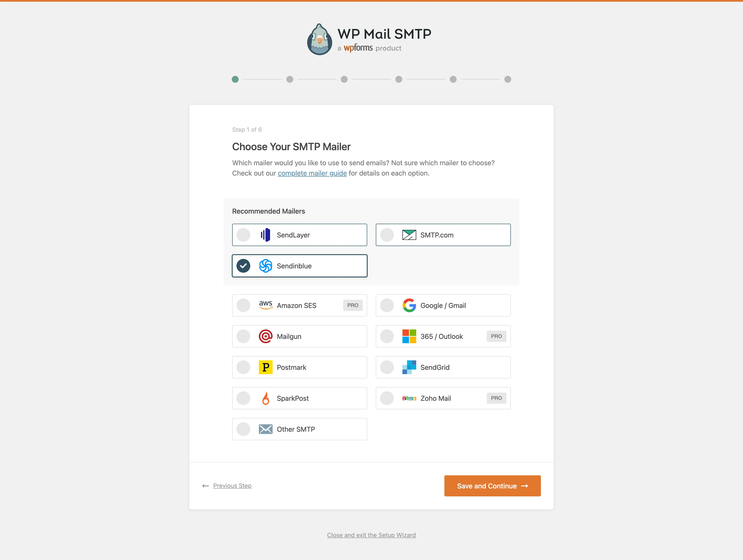Click the Google G logo next to Gmail
The height and width of the screenshot is (560, 743).
[409, 305]
